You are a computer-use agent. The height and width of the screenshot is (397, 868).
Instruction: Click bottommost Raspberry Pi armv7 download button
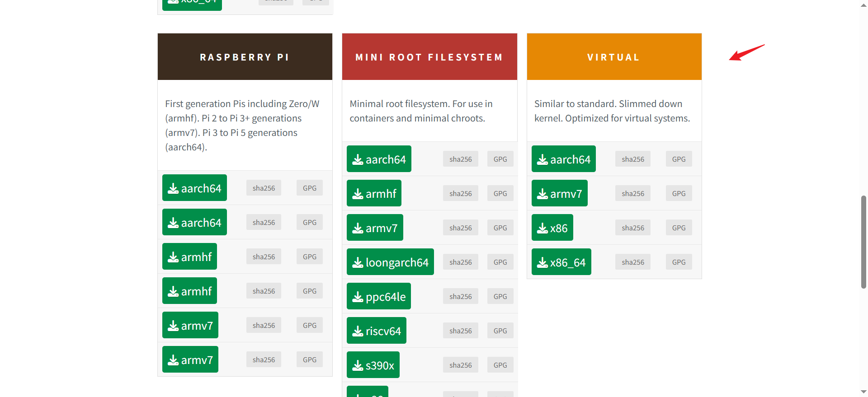190,360
